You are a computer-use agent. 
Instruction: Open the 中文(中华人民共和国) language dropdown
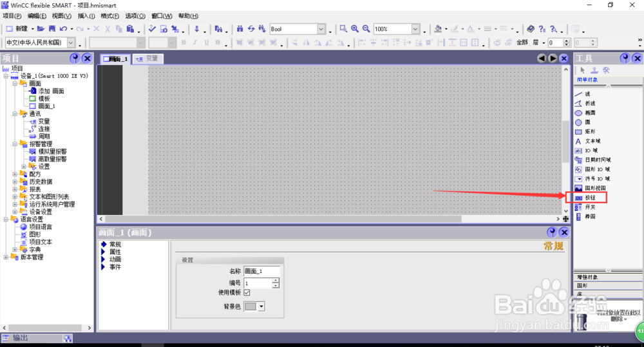71,42
